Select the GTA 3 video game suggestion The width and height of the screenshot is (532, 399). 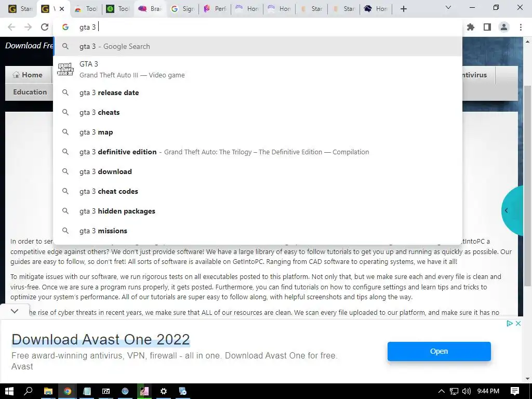pyautogui.click(x=258, y=69)
